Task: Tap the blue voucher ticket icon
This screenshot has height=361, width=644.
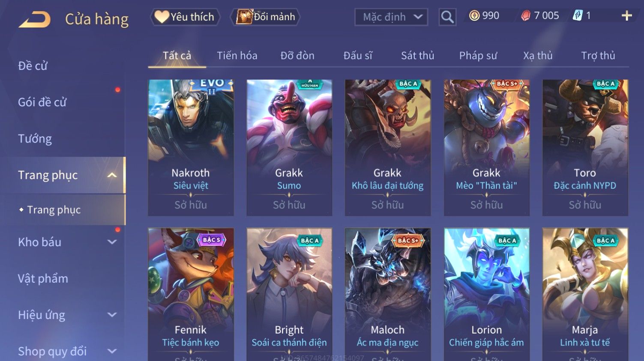Action: point(578,16)
